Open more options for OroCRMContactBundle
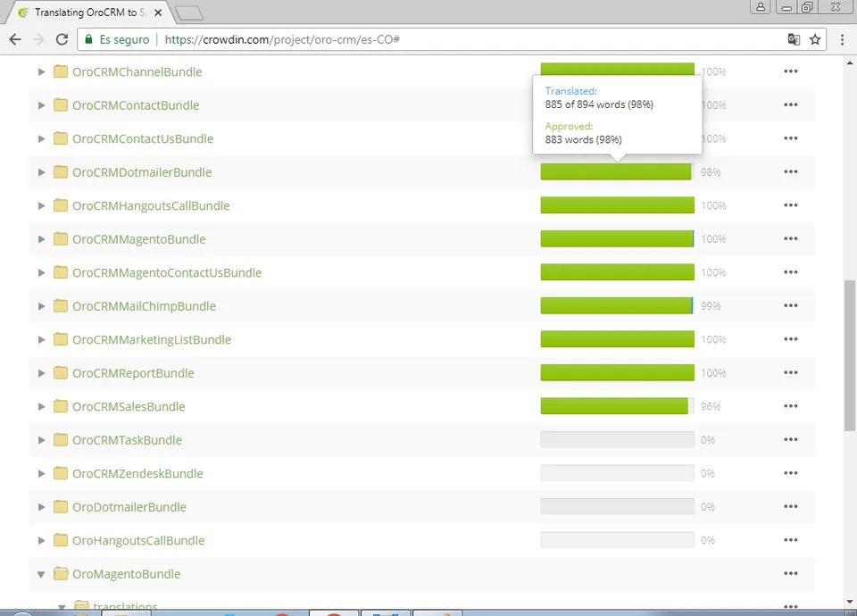The image size is (857, 616). [790, 104]
